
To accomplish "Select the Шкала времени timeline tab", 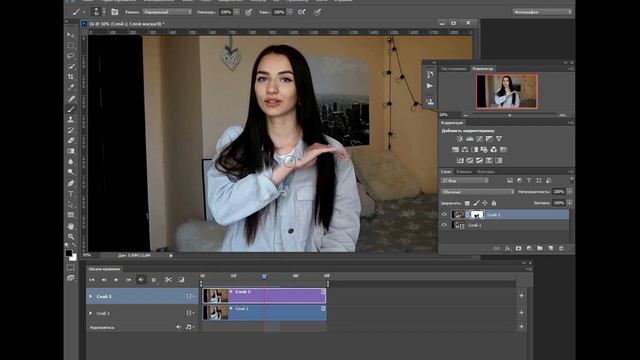I will 104,269.
